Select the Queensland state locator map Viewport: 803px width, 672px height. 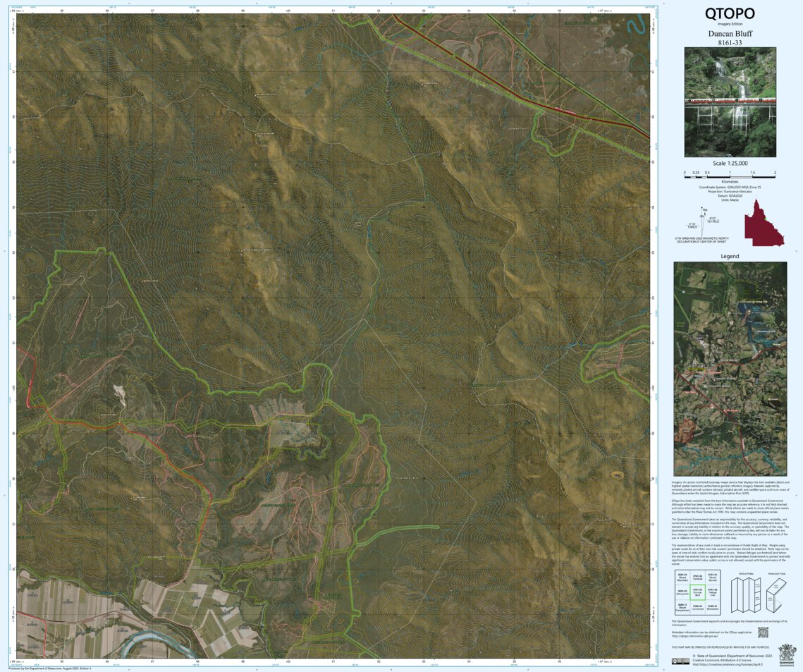click(x=764, y=223)
